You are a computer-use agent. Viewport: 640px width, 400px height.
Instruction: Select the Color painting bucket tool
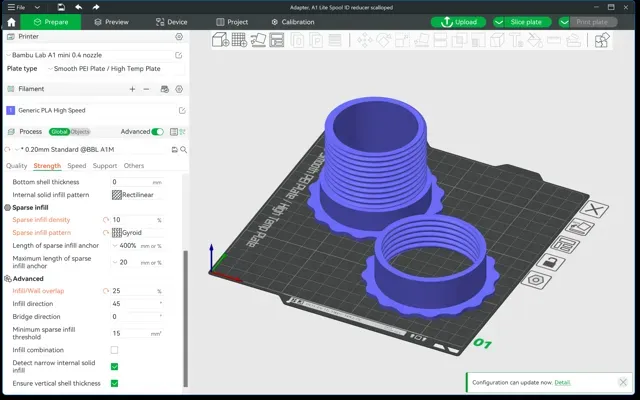[x=535, y=40]
